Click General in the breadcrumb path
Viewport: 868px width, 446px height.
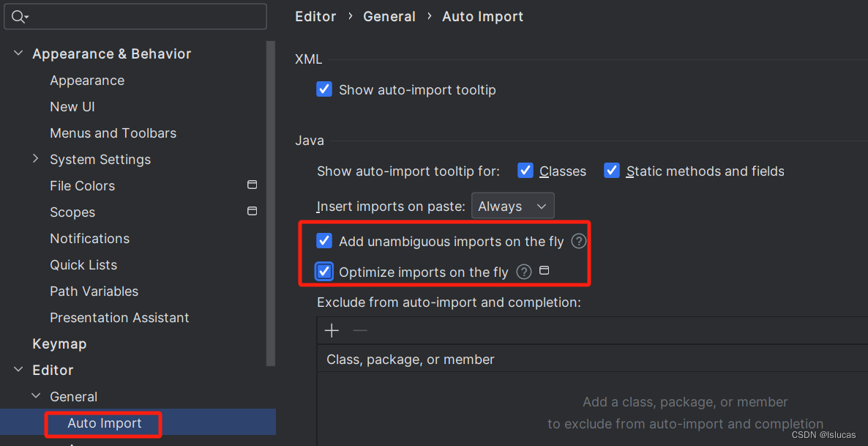point(389,17)
